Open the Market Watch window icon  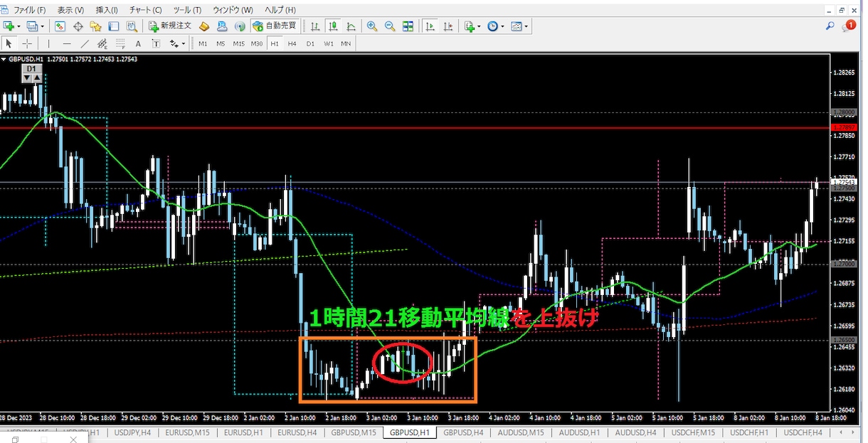pyautogui.click(x=60, y=26)
